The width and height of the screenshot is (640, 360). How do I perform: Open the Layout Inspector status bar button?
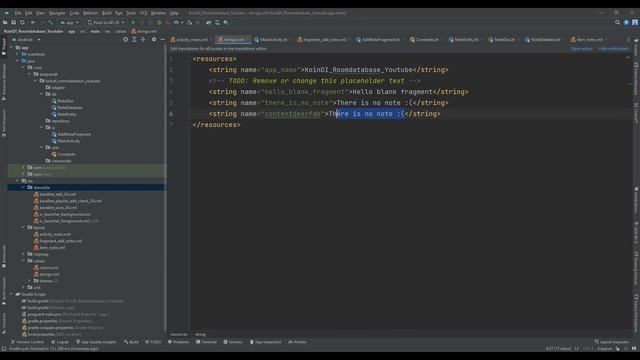pyautogui.click(x=611, y=342)
